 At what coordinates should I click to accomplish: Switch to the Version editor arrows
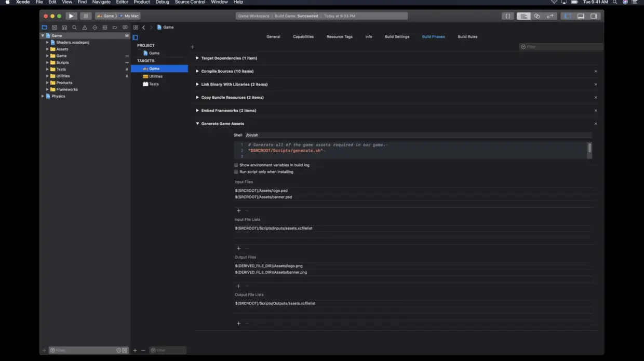(x=550, y=16)
